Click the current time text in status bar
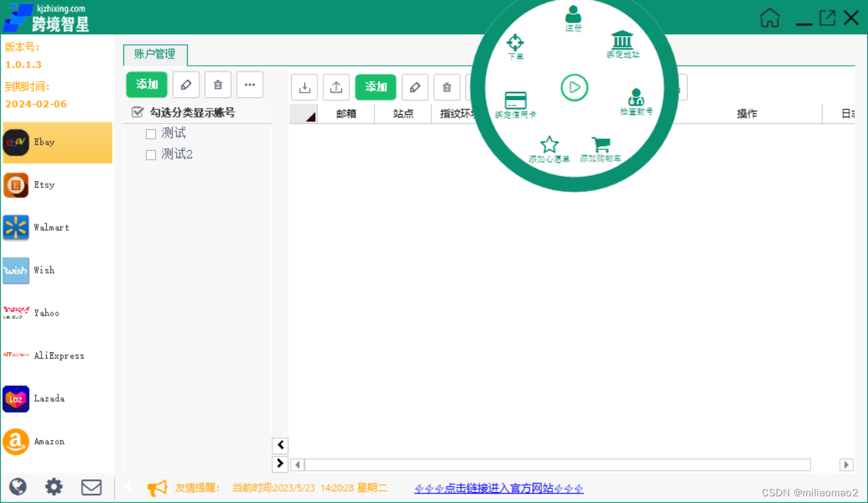This screenshot has height=503, width=868. point(309,488)
